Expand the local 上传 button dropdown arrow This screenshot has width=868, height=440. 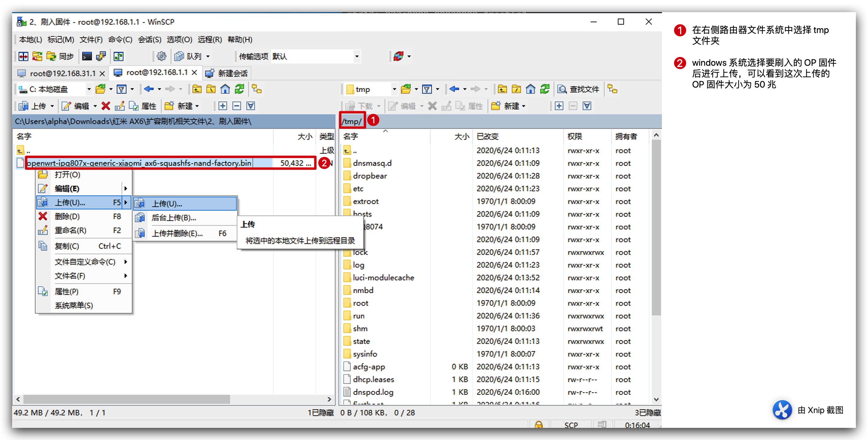click(52, 106)
